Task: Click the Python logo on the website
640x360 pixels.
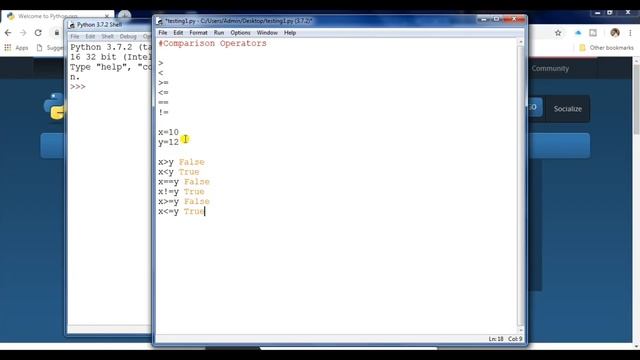Action: tap(55, 106)
